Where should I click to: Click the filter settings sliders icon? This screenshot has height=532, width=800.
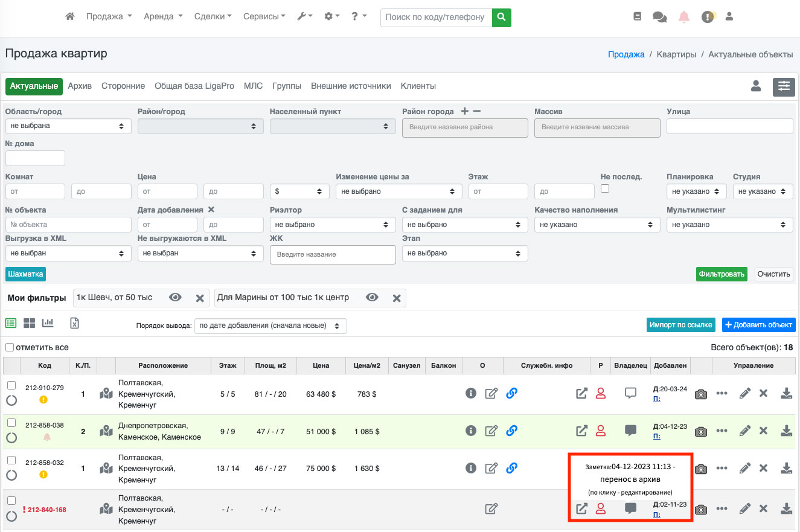784,86
